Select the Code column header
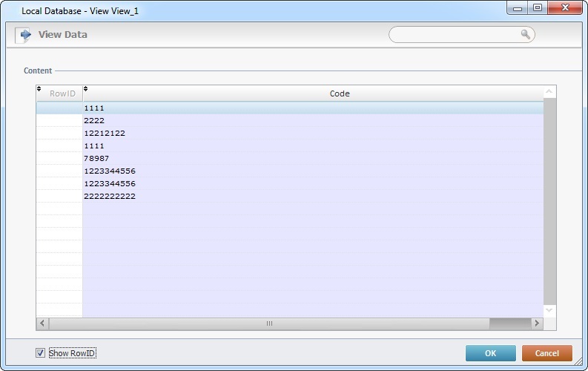Viewport: 588px width, 371px height. click(340, 93)
